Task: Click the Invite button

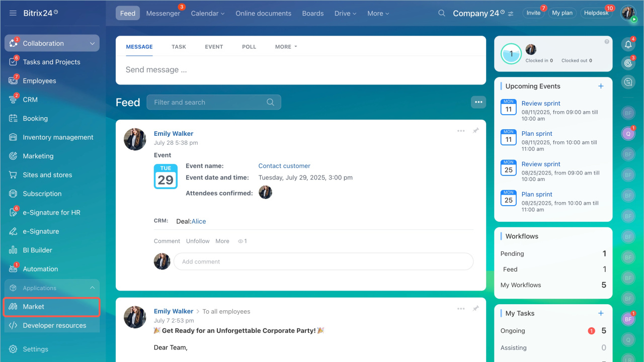Action: click(x=533, y=13)
